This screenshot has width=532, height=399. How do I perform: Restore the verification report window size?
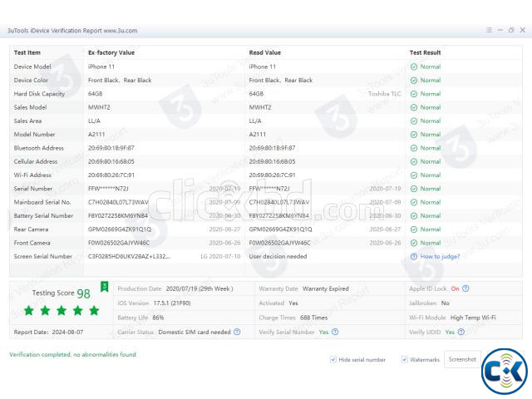[511, 30]
